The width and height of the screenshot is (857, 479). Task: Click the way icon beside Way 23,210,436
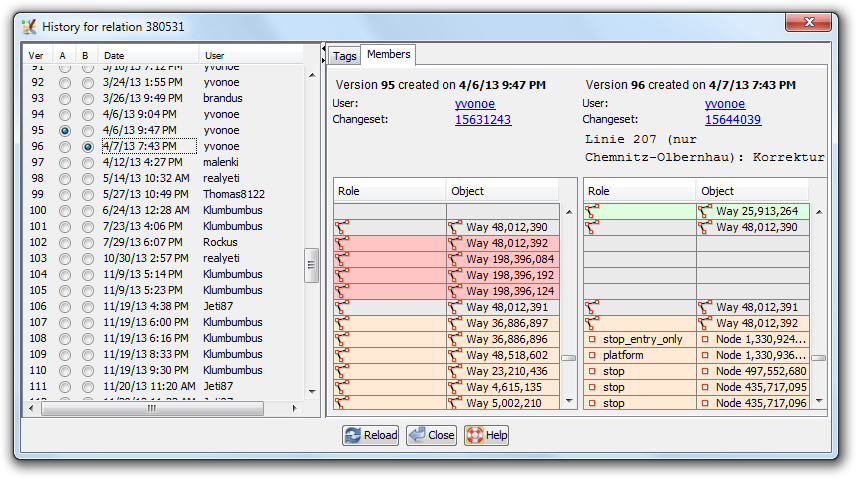455,371
